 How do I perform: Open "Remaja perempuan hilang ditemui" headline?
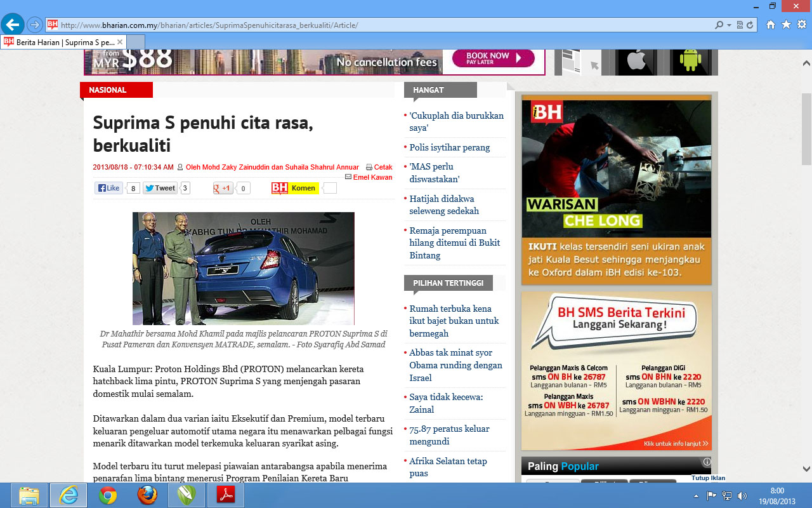coord(455,243)
